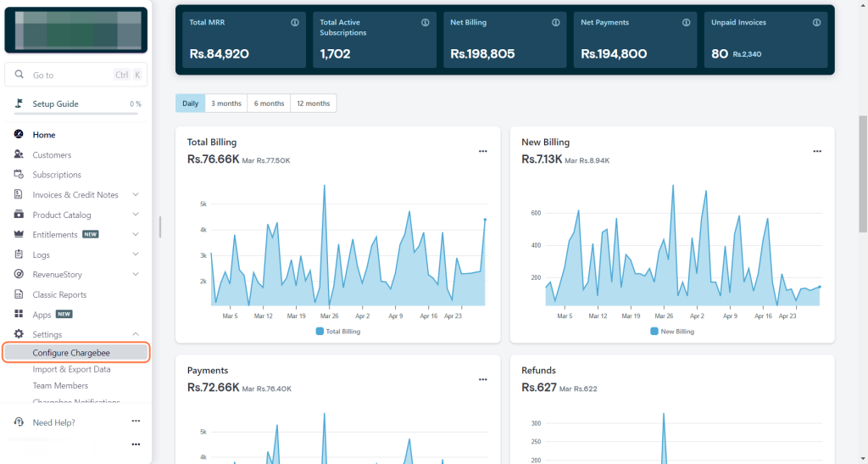868x464 pixels.
Task: Open Refunds chart three-dot menu
Action: pyautogui.click(x=817, y=379)
